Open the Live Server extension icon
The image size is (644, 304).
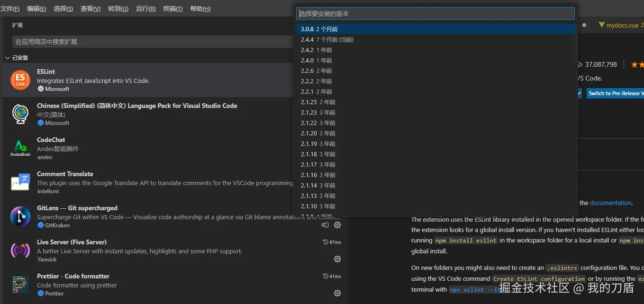point(20,250)
